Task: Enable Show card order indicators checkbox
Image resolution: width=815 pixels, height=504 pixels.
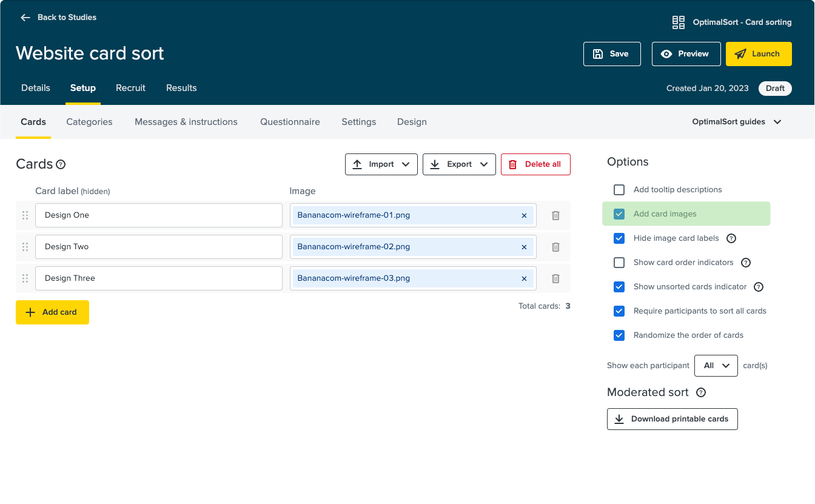Action: [619, 263]
